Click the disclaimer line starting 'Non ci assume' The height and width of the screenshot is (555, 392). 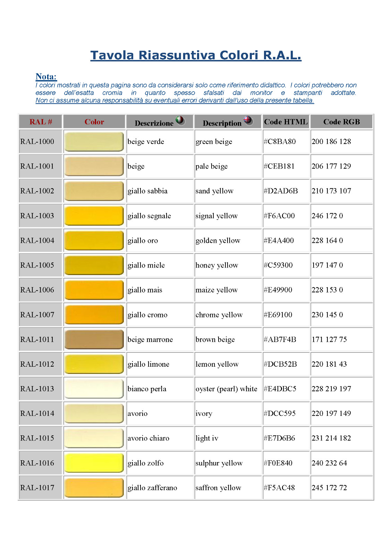click(x=174, y=100)
